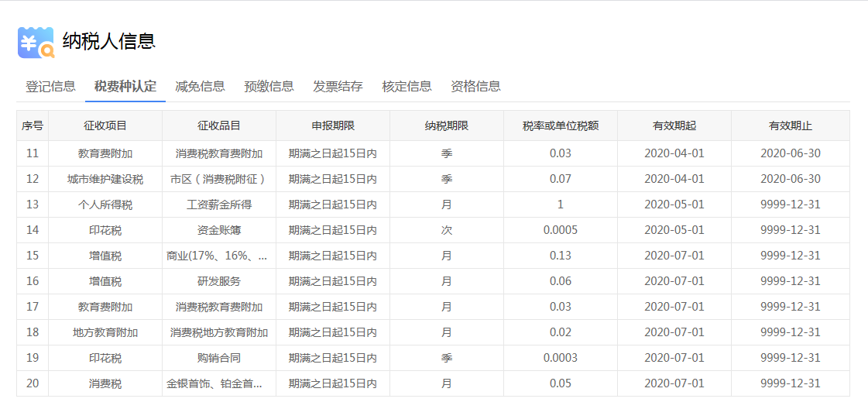Click the 征收品目 column header
Image resolution: width=868 pixels, height=409 pixels.
tap(219, 125)
